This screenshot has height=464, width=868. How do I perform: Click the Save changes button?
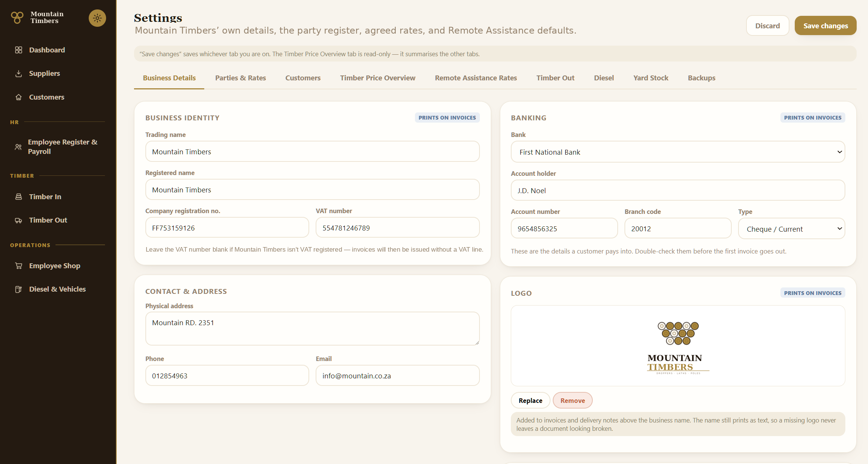825,26
